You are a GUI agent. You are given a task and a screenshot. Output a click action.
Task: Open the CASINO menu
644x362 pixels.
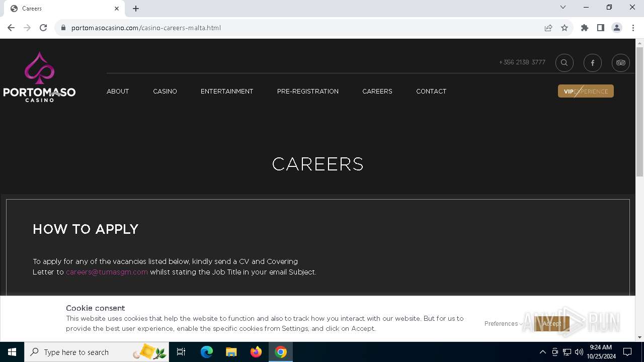[165, 92]
